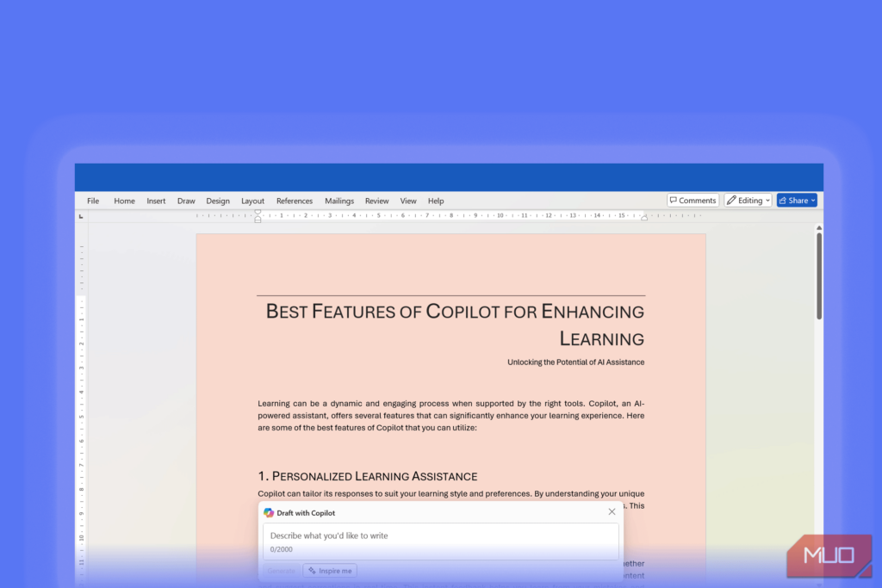
Task: Open the Help tab
Action: [x=436, y=200]
